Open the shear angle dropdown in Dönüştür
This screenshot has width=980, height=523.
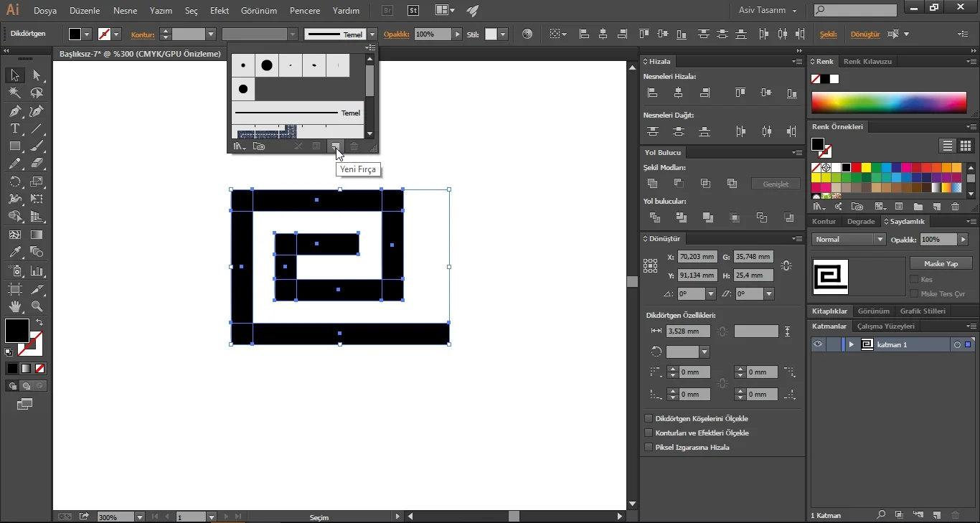click(x=769, y=294)
